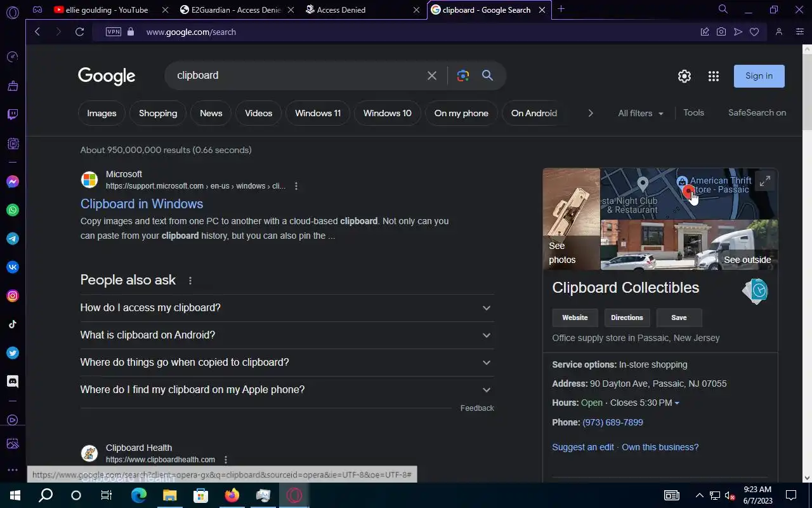Select Windows 11 filter chip
Screen dimensions: 812x508
click(x=318, y=113)
